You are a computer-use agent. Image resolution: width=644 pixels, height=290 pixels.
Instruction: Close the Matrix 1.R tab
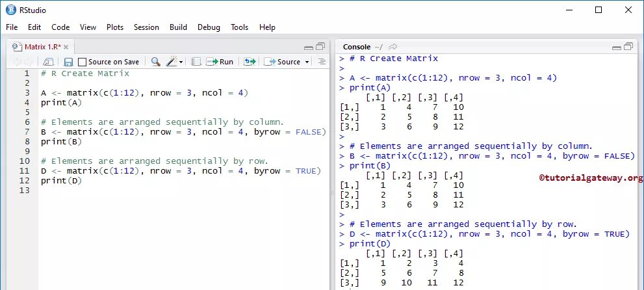66,47
